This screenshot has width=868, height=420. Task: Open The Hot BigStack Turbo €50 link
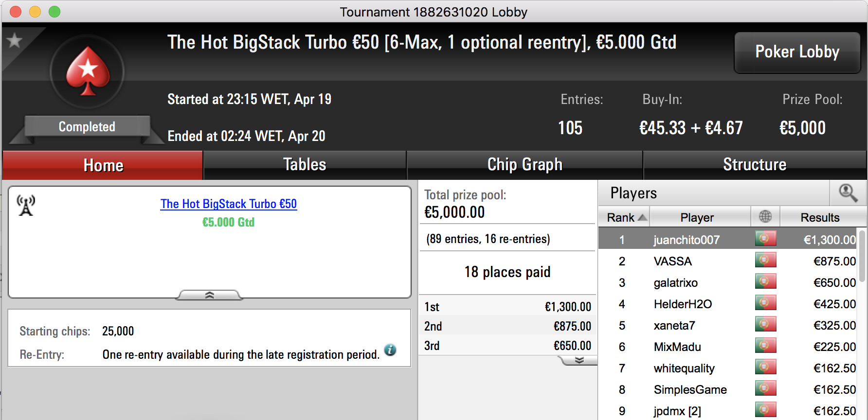tap(229, 204)
